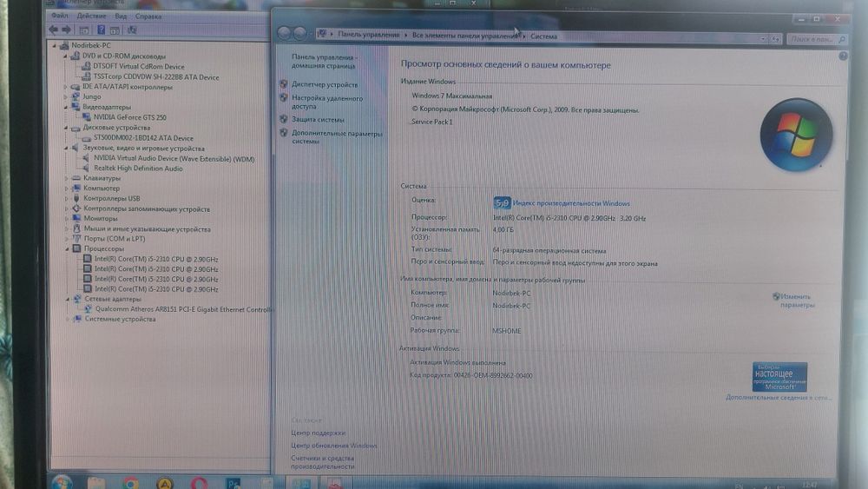Expand Мониторы node

[x=67, y=219]
